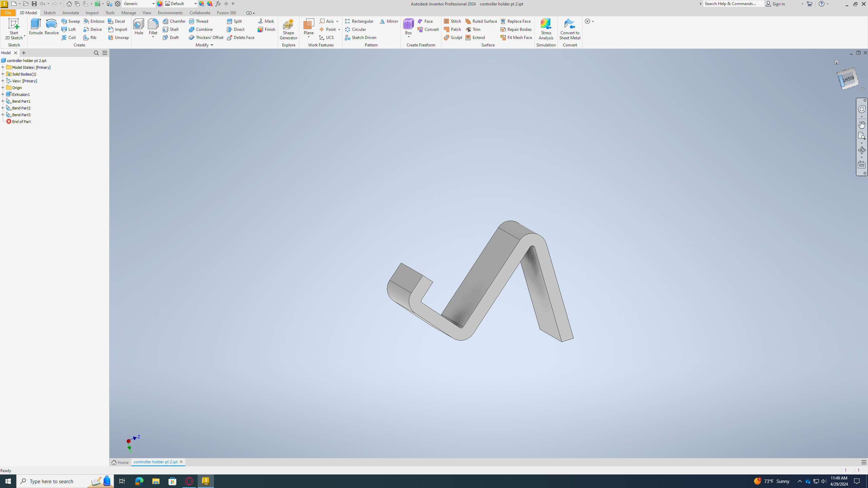Viewport: 868px width, 488px height.
Task: Expand the Solid Bodies(1) node
Action: [x=3, y=74]
